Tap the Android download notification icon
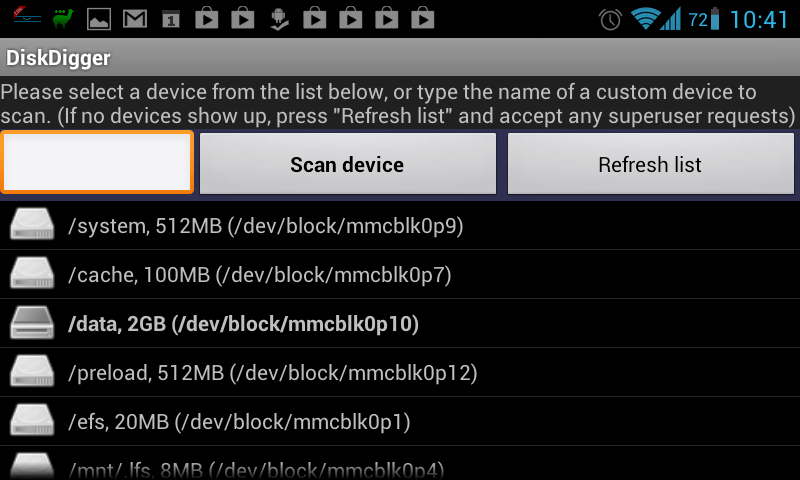This screenshot has height=480, width=800. (279, 19)
